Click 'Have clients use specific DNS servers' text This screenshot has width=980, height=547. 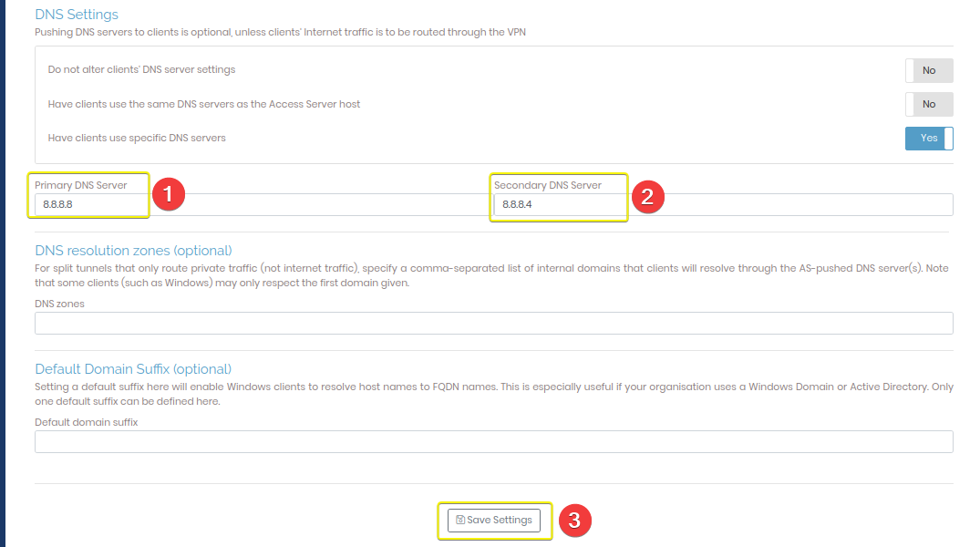137,139
